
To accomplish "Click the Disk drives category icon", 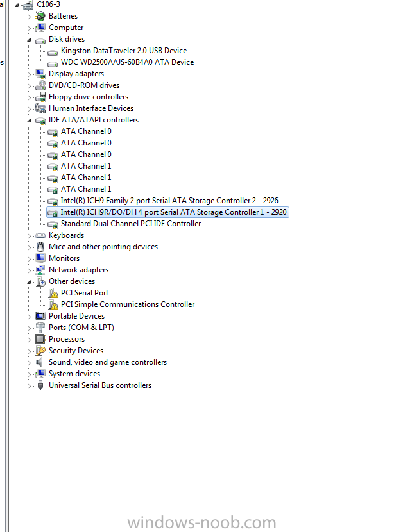I will (x=40, y=40).
